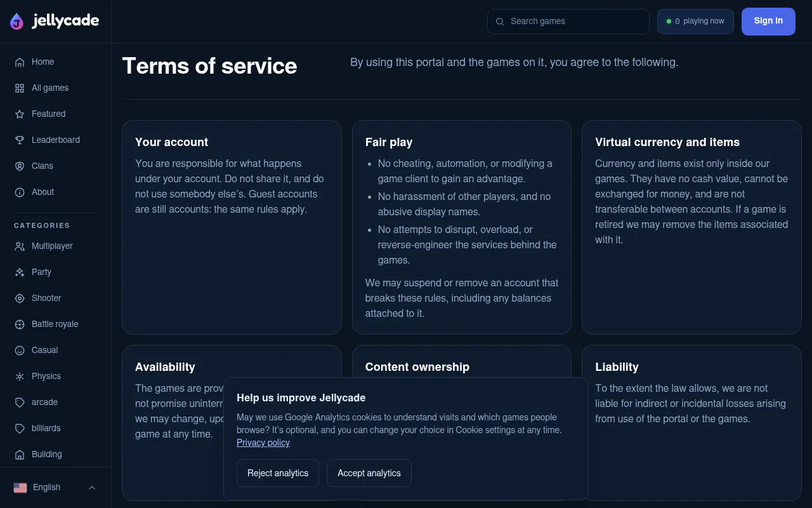Open the Privacy policy link
This screenshot has width=812, height=508.
coord(263,443)
